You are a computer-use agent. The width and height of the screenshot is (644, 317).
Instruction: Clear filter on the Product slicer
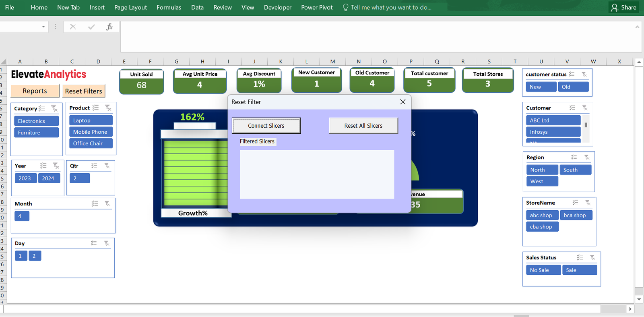[108, 108]
